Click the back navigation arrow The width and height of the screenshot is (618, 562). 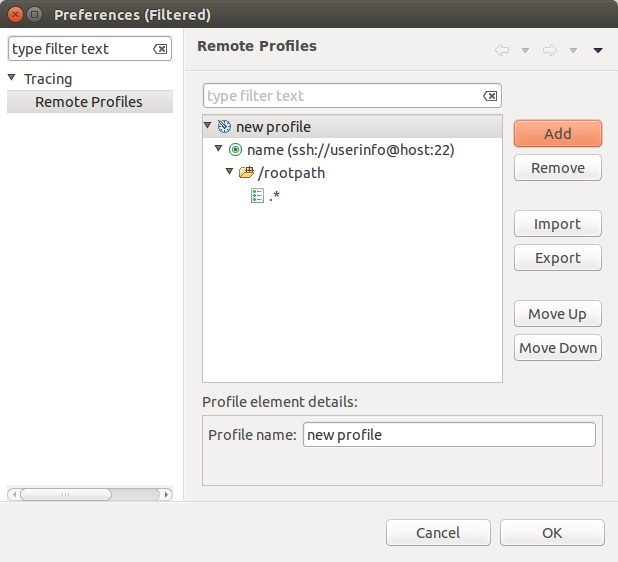click(x=502, y=50)
